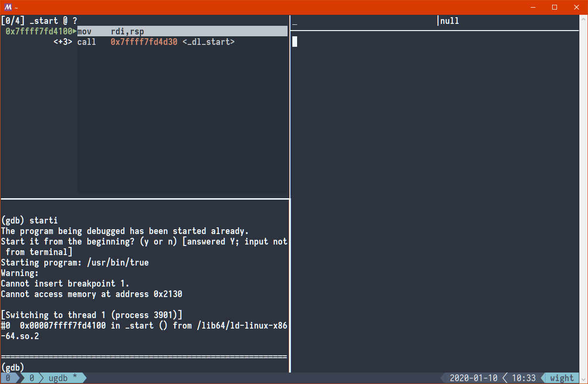Click the current instruction arrow after 0x7ffff7fd4100
This screenshot has width=588, height=384.
tap(75, 32)
